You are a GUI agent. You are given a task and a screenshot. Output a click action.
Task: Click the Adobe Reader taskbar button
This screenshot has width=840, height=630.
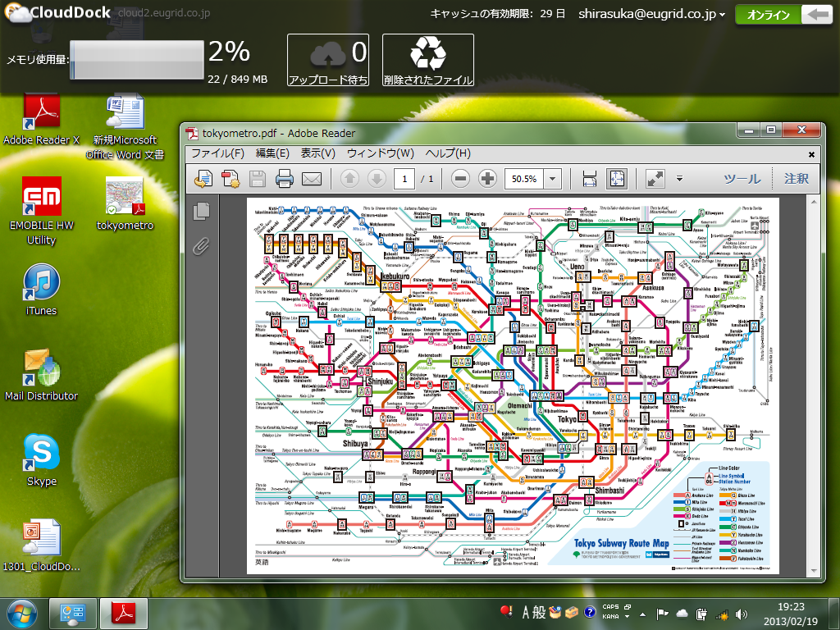124,614
